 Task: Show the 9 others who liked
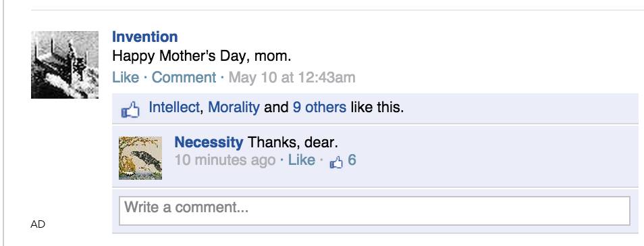tap(319, 107)
